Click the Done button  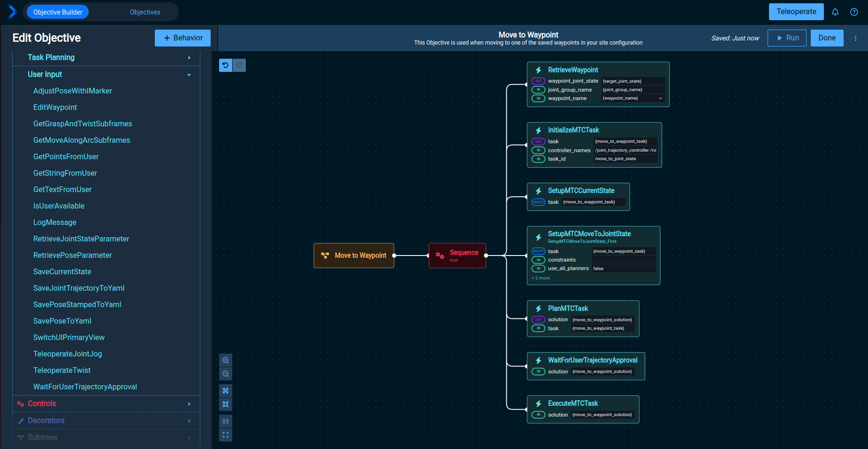pyautogui.click(x=827, y=38)
